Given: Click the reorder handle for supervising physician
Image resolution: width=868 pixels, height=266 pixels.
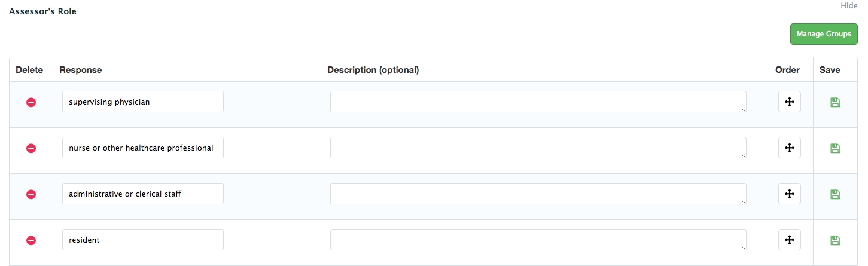Looking at the screenshot, I should pos(789,102).
